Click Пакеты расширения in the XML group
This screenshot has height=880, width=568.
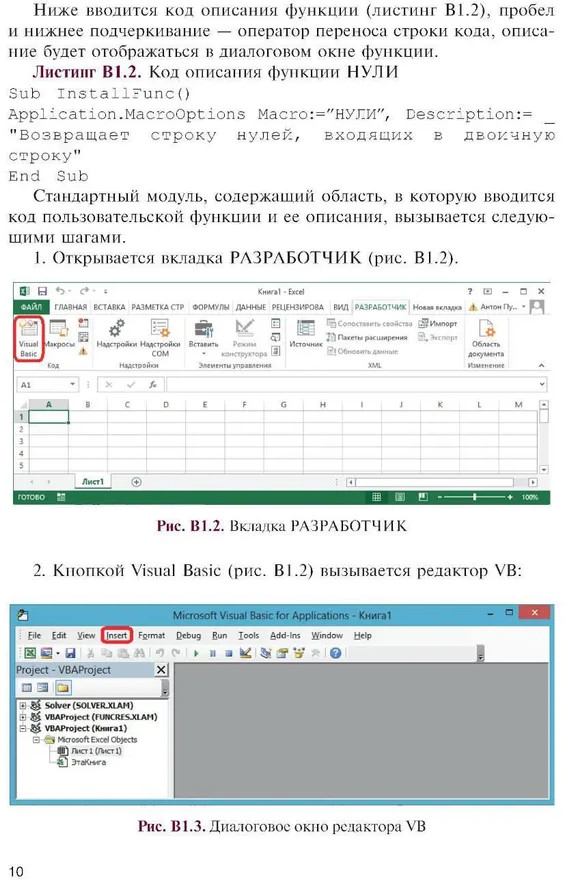click(x=367, y=337)
